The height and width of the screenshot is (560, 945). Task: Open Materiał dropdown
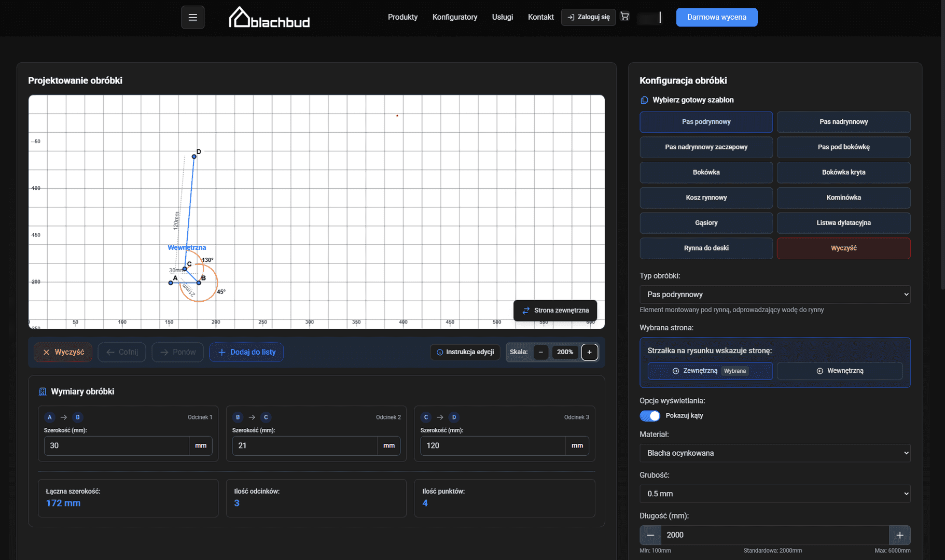point(775,453)
